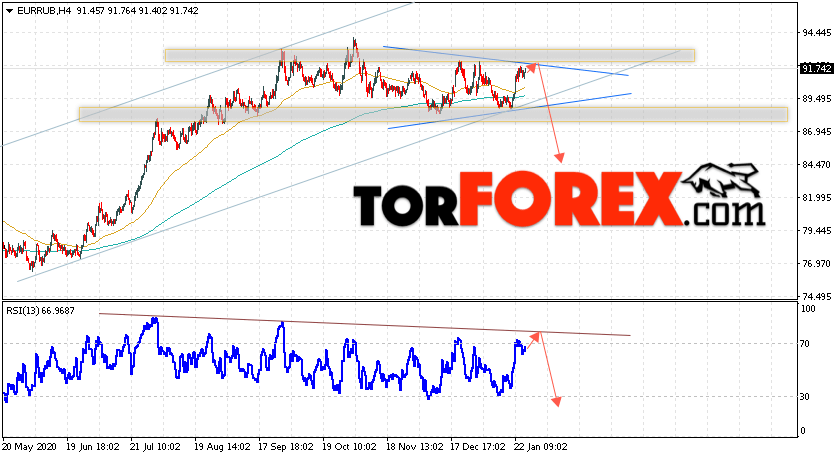
Task: Select the RSI 30 level label
Action: tap(805, 397)
